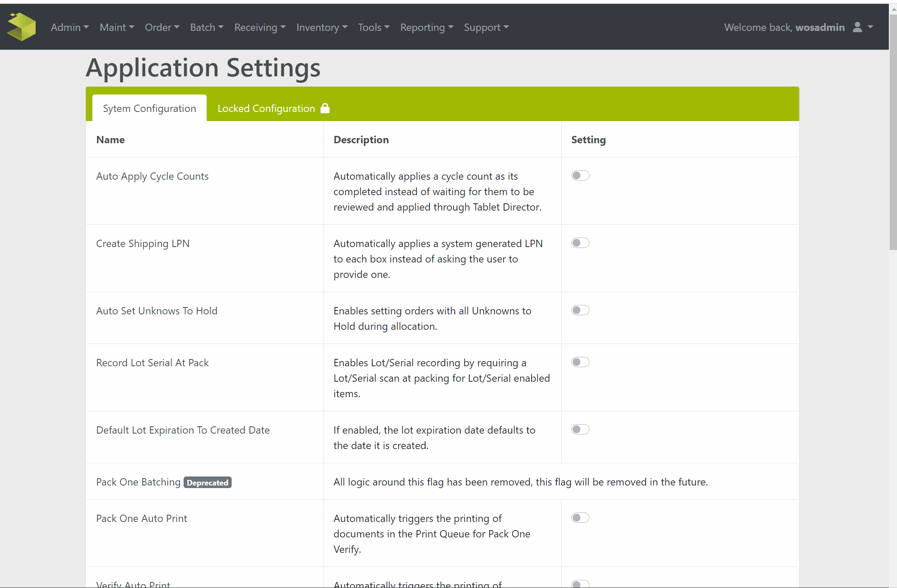897x588 pixels.
Task: Expand the Inventory dropdown menu
Action: coord(322,27)
